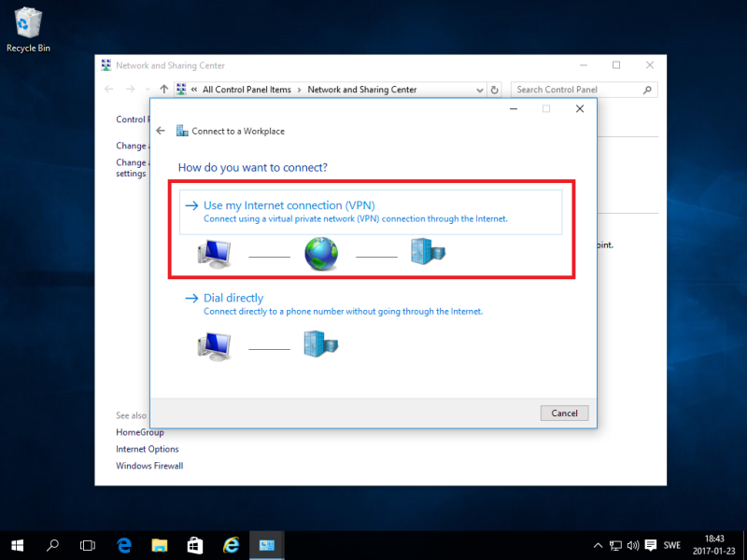The height and width of the screenshot is (560, 747).
Task: Refresh the Network and Sharing Center window
Action: click(495, 90)
